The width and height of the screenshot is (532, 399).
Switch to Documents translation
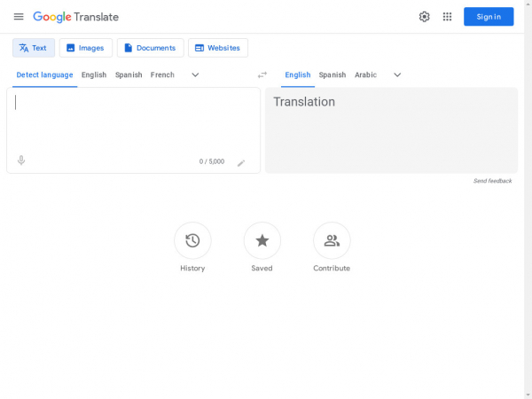coord(151,48)
